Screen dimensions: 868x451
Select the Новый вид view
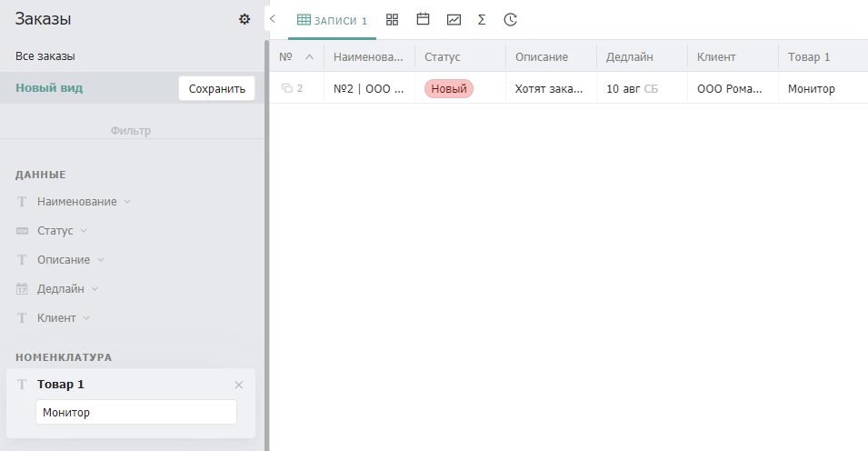[49, 87]
